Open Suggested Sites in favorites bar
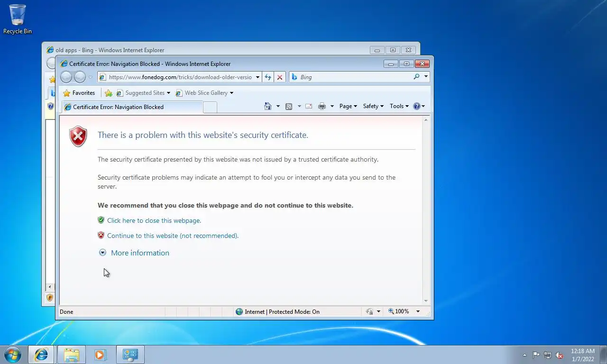 pyautogui.click(x=143, y=93)
